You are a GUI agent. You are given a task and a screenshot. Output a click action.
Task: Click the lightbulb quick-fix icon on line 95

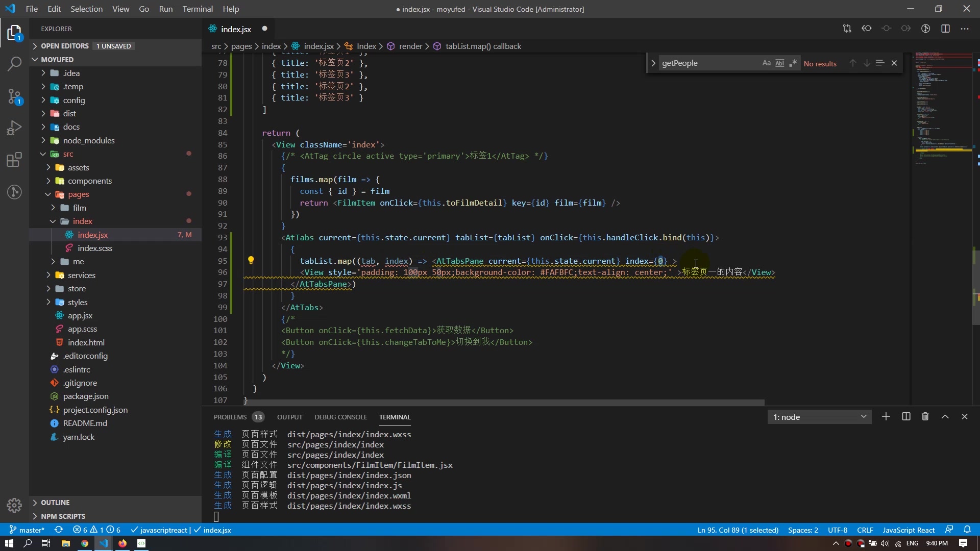tap(251, 260)
